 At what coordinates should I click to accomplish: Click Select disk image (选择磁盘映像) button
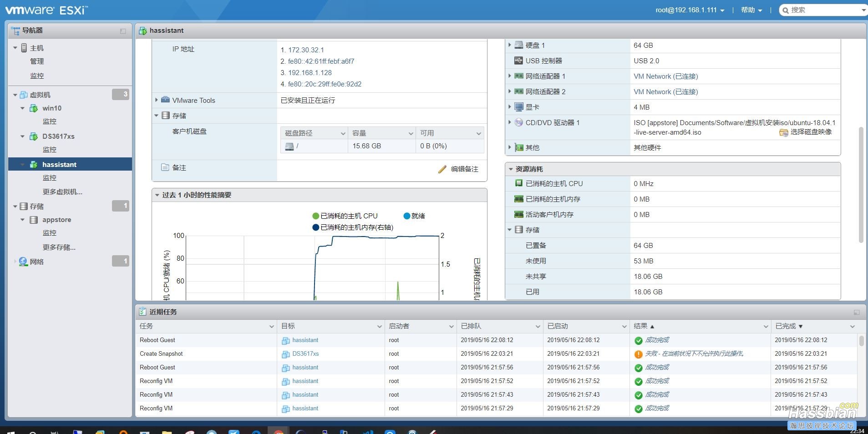click(806, 132)
